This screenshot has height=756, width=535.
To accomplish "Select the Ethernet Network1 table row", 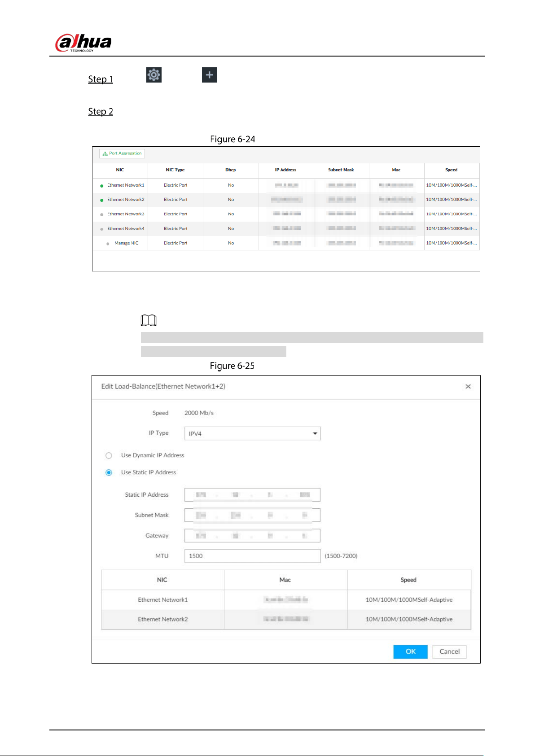I will tap(286, 185).
